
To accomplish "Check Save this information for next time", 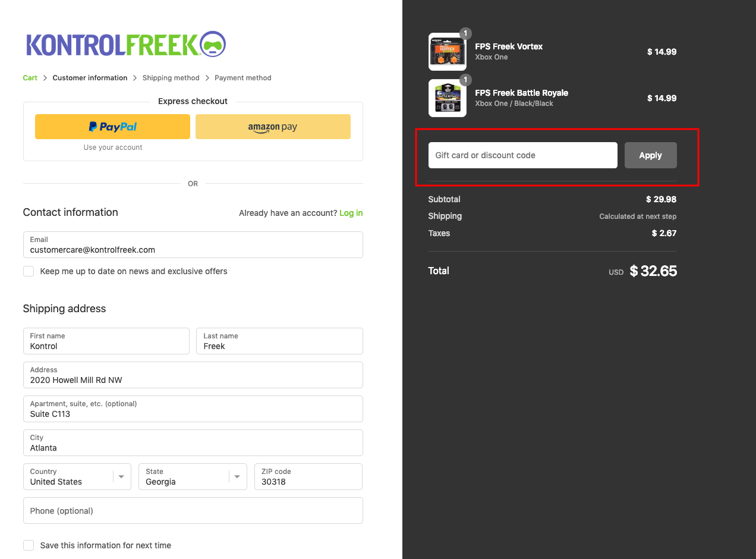I will tap(29, 545).
